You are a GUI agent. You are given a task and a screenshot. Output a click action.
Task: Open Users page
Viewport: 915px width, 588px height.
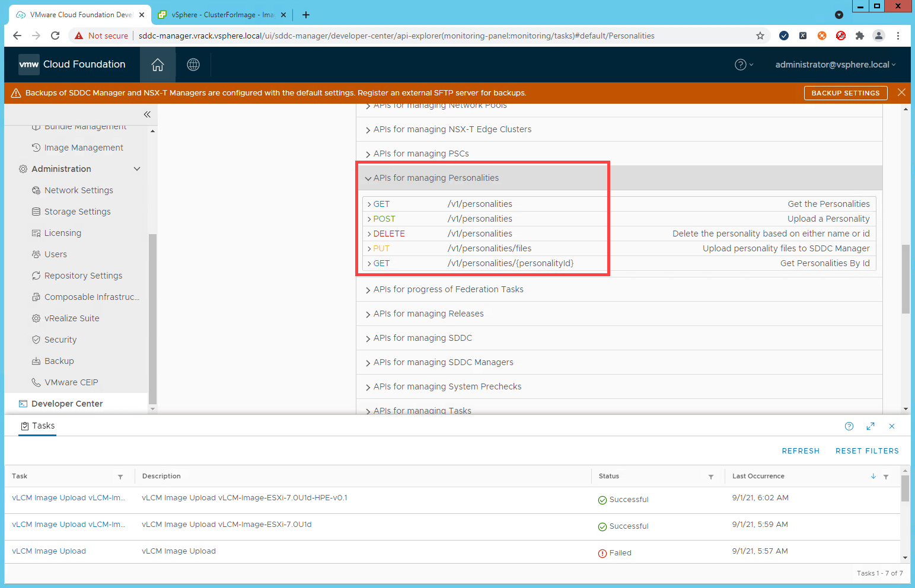pos(55,254)
